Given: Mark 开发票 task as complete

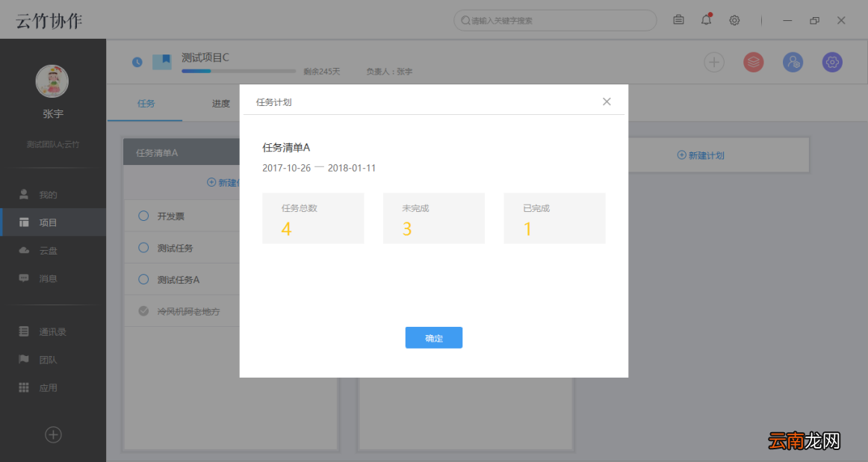Looking at the screenshot, I should [143, 216].
